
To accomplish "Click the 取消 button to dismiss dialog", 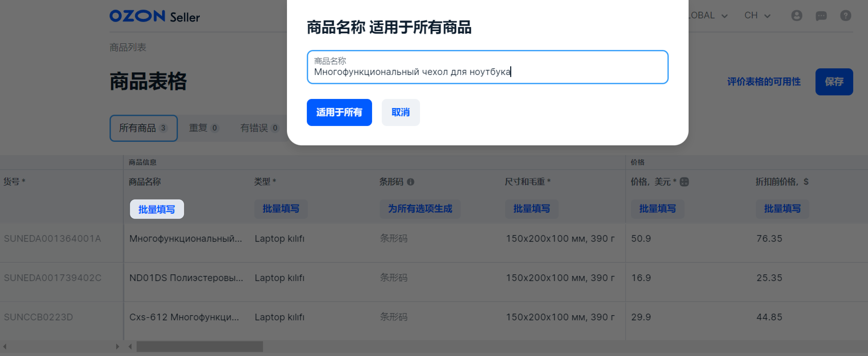I will coord(401,112).
